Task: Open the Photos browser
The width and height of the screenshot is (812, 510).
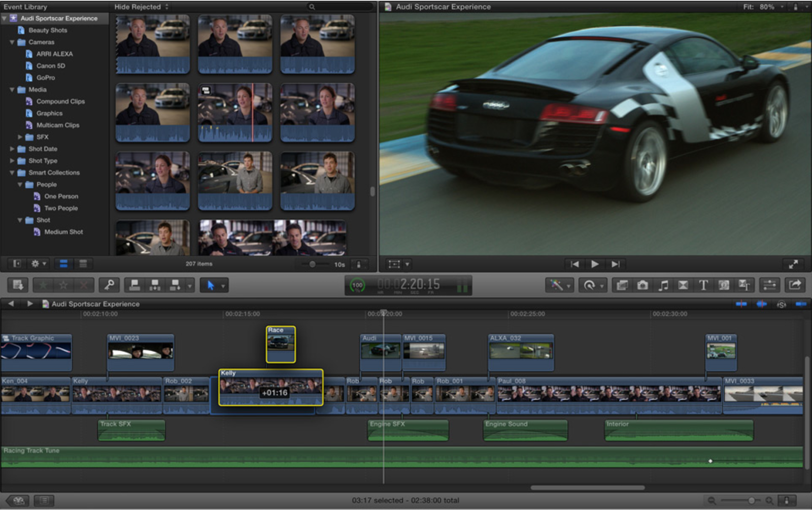Action: [x=644, y=285]
